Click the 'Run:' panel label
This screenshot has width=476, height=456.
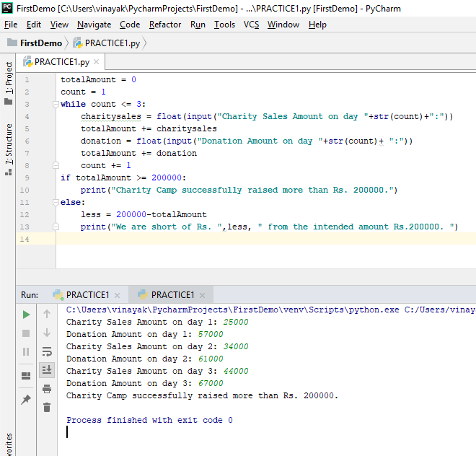pos(30,295)
